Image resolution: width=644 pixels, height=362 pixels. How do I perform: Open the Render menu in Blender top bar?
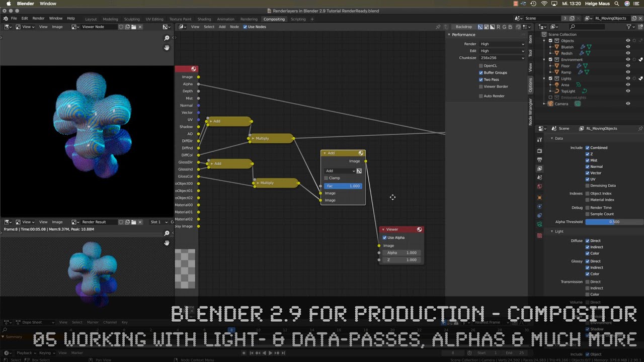38,19
